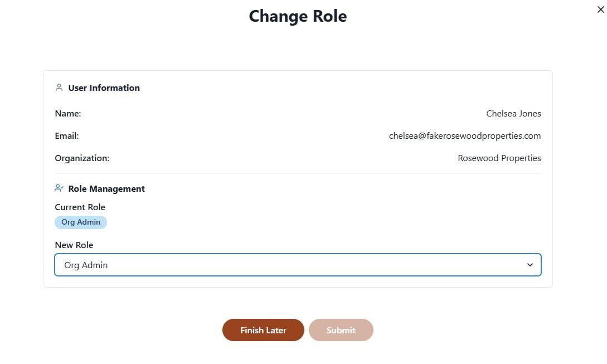Click the Email: field label

click(x=66, y=136)
